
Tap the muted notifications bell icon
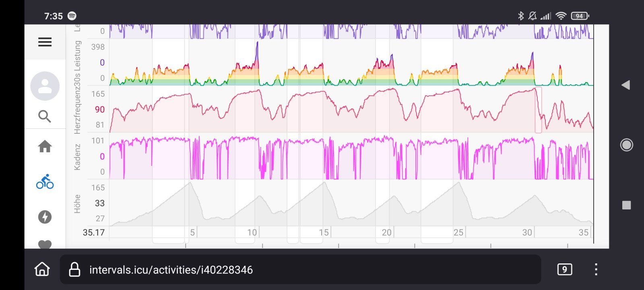(x=533, y=16)
